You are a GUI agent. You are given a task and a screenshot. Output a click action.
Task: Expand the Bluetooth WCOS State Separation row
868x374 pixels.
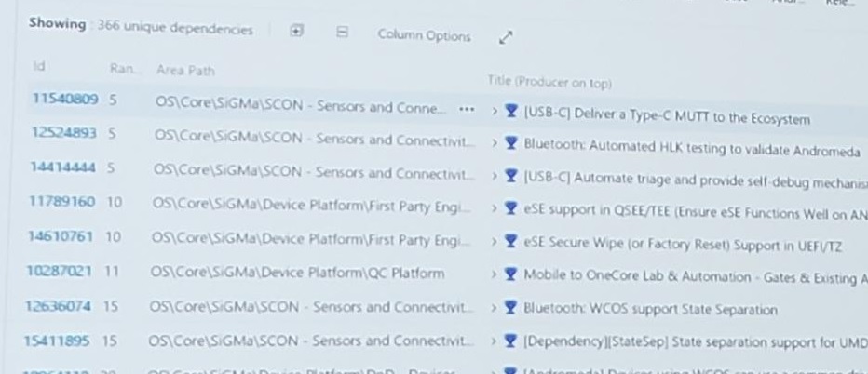tap(495, 308)
